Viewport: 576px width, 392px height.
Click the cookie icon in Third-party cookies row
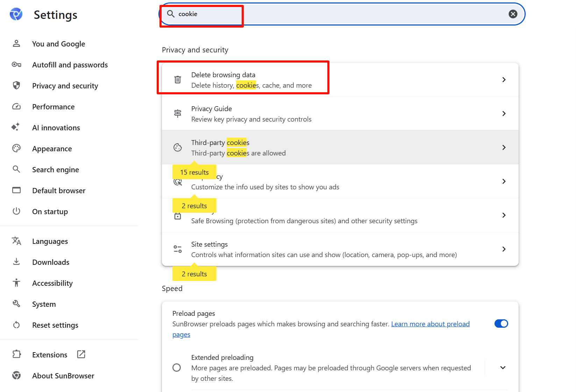(178, 147)
